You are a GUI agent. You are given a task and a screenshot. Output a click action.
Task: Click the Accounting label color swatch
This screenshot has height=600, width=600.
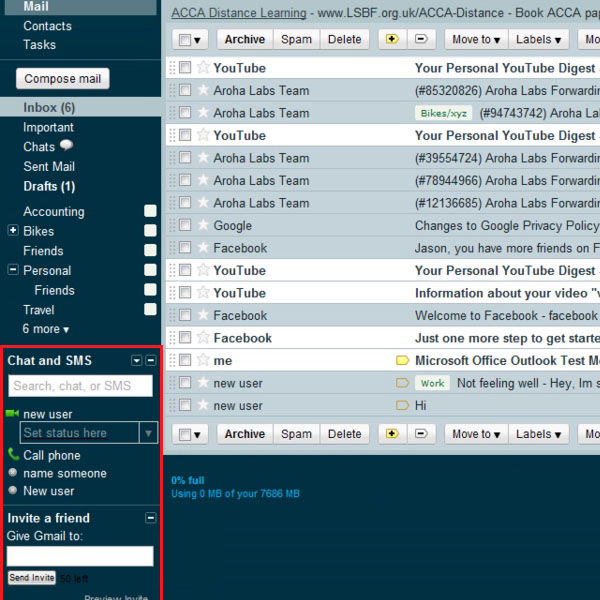[x=150, y=211]
